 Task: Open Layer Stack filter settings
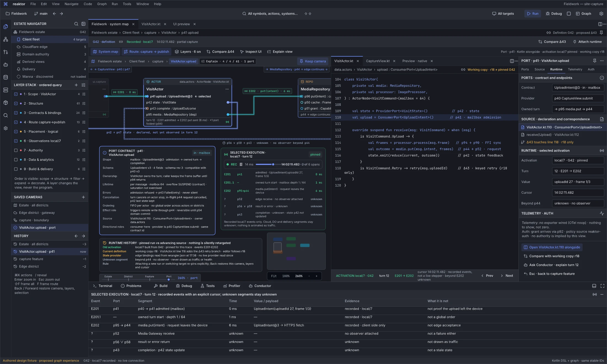pos(83,85)
